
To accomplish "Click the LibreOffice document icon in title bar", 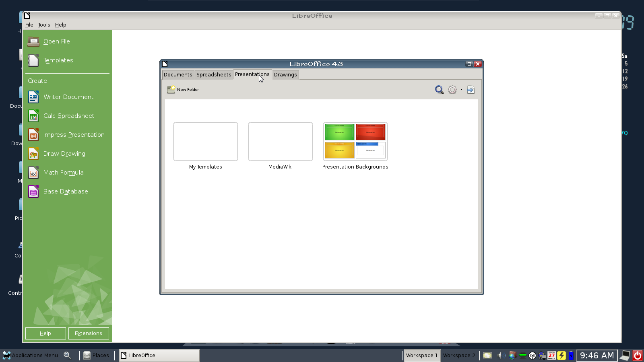I will 27,16.
